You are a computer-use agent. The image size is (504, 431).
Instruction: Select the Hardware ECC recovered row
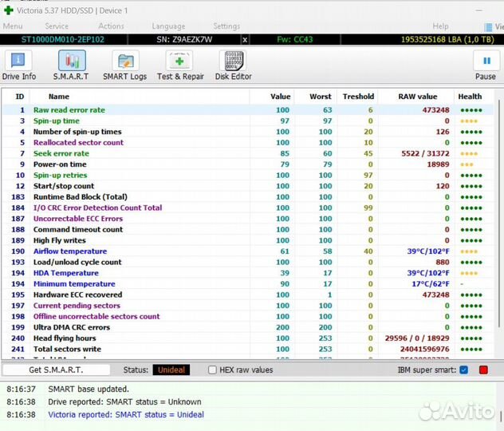[x=247, y=295]
